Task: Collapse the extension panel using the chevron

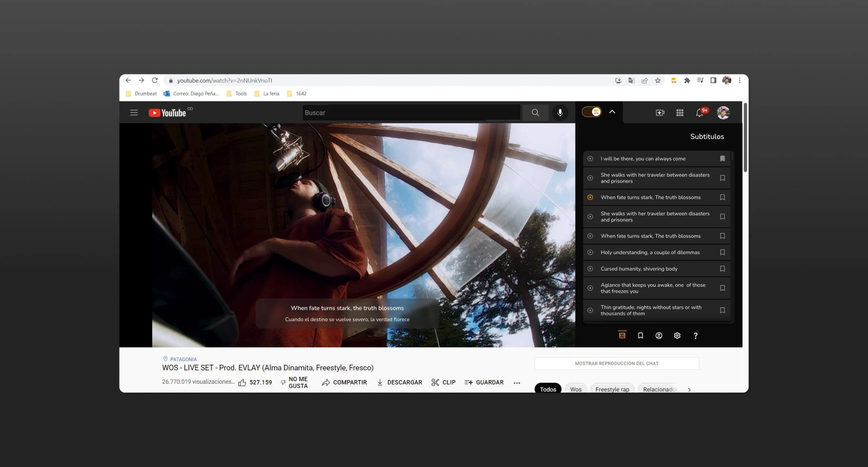Action: tap(612, 111)
